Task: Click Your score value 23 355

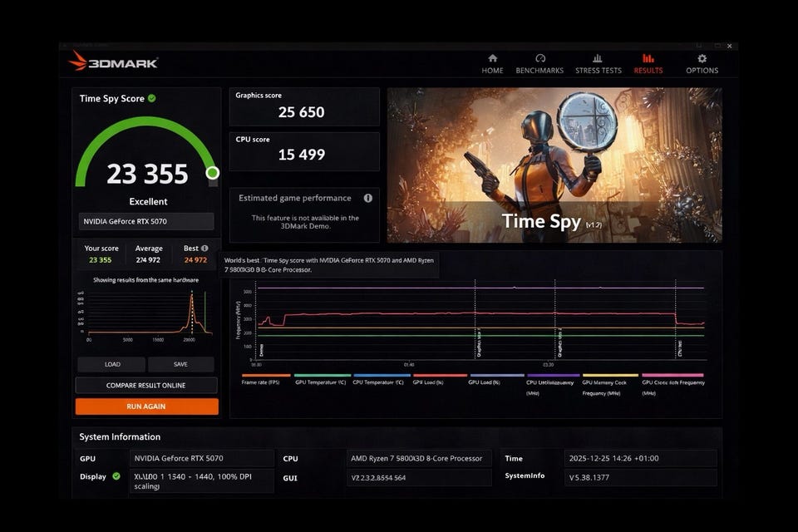Action: click(101, 260)
